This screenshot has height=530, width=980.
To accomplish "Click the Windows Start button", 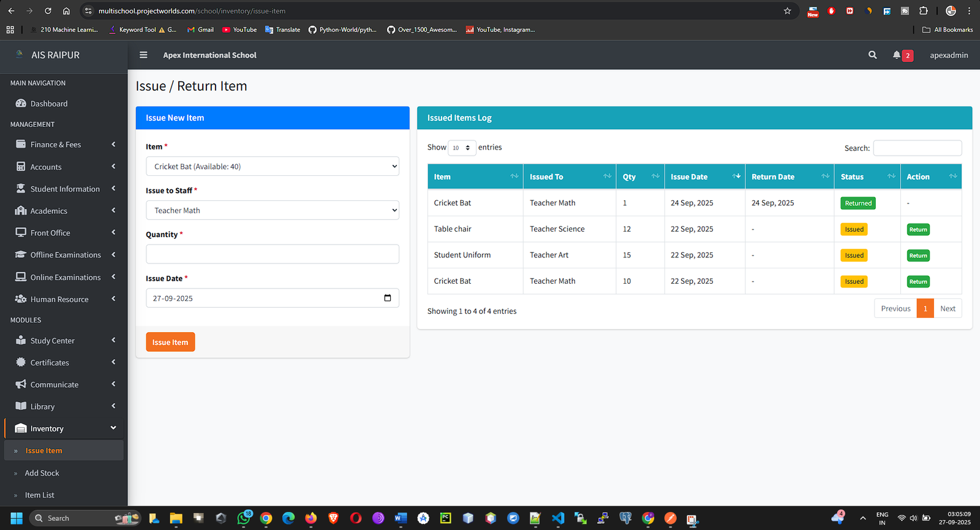I will click(x=17, y=518).
